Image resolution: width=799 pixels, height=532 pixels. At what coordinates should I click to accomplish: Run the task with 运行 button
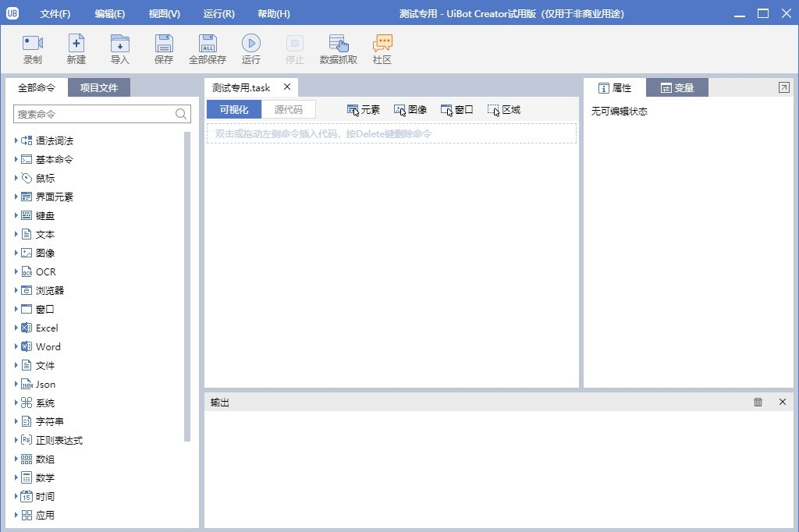[251, 44]
